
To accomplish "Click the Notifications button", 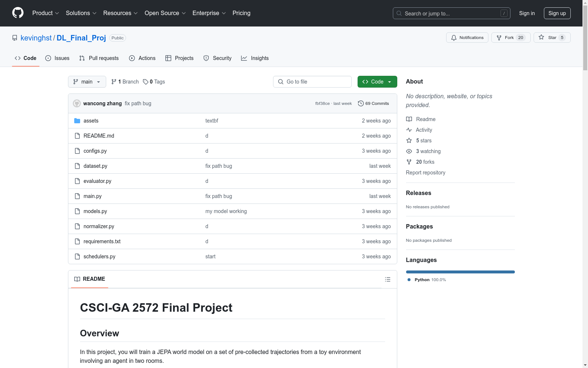I will [467, 38].
